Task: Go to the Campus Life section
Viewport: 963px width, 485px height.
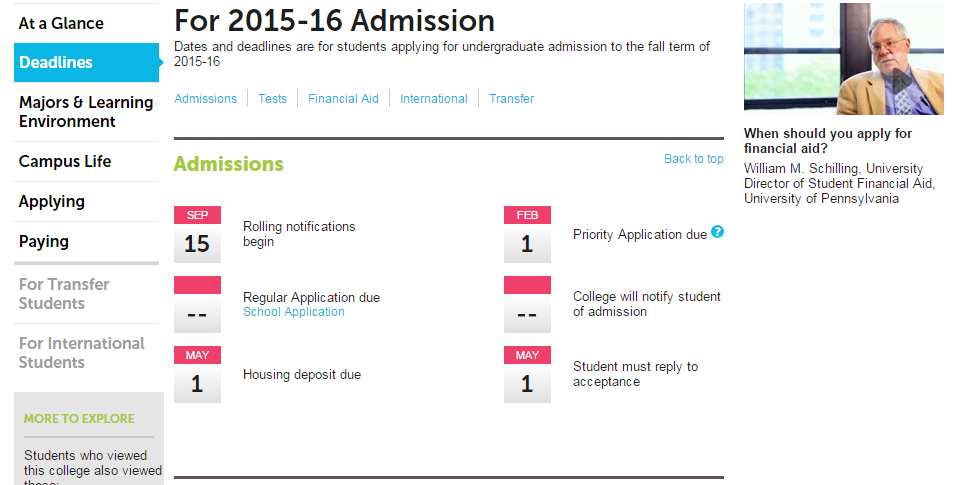Action: 65,161
